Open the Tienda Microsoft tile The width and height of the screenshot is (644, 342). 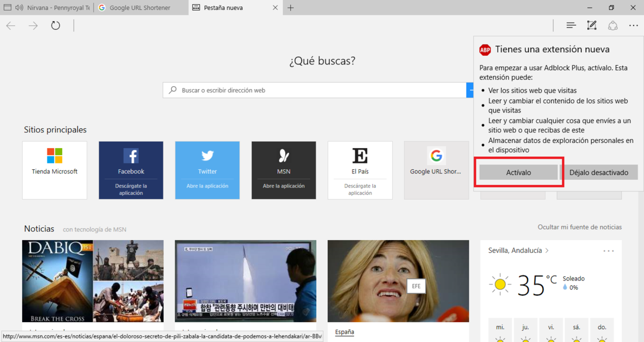click(x=54, y=170)
